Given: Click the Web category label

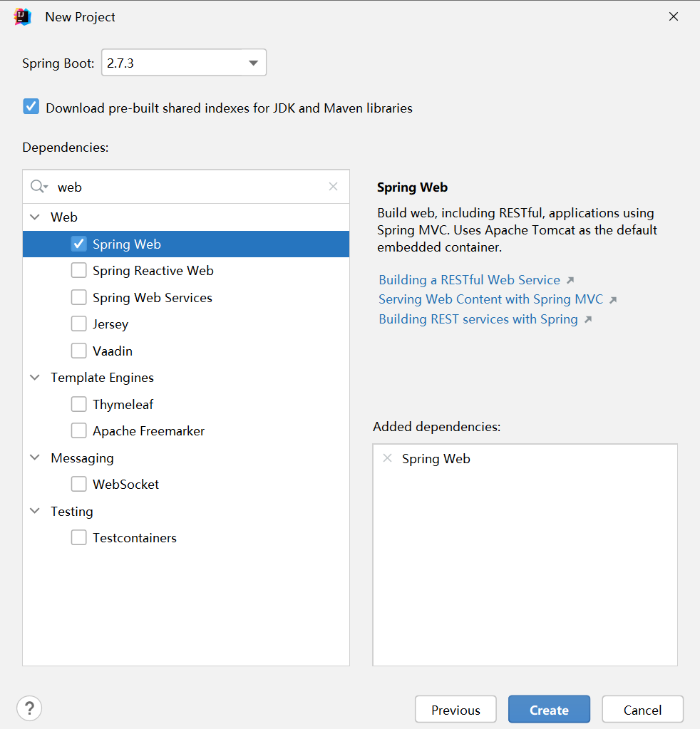Looking at the screenshot, I should 63,217.
